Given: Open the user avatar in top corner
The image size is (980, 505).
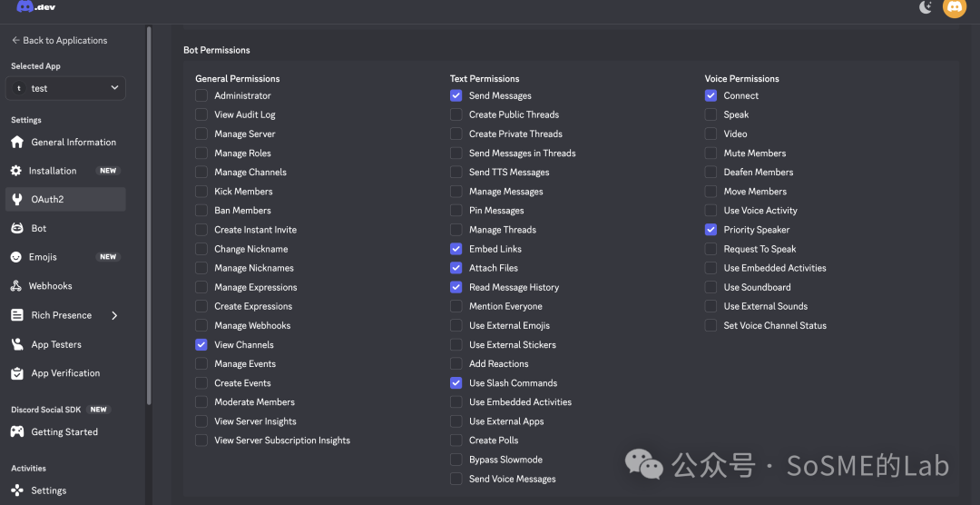Looking at the screenshot, I should (955, 7).
